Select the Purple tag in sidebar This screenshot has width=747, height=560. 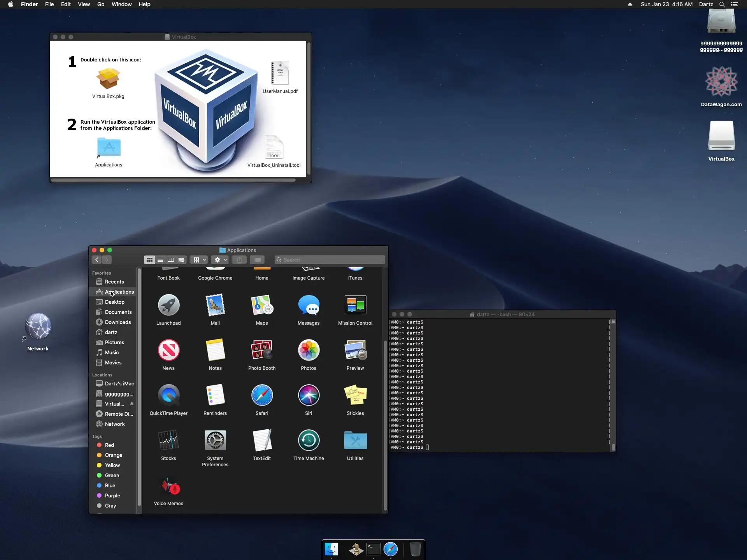tap(112, 495)
